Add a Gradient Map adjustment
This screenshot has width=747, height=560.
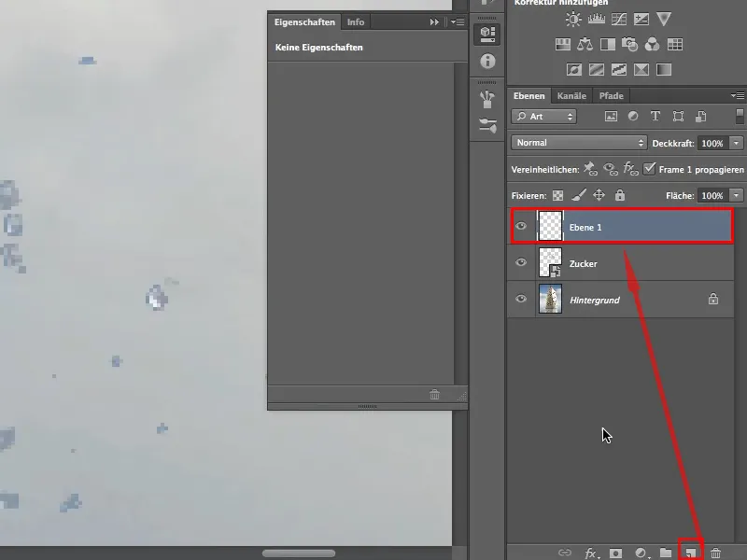click(x=664, y=69)
